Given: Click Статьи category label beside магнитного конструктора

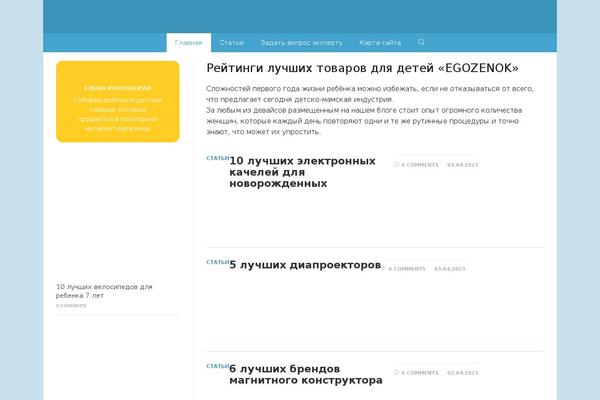Looking at the screenshot, I should tap(218, 366).
